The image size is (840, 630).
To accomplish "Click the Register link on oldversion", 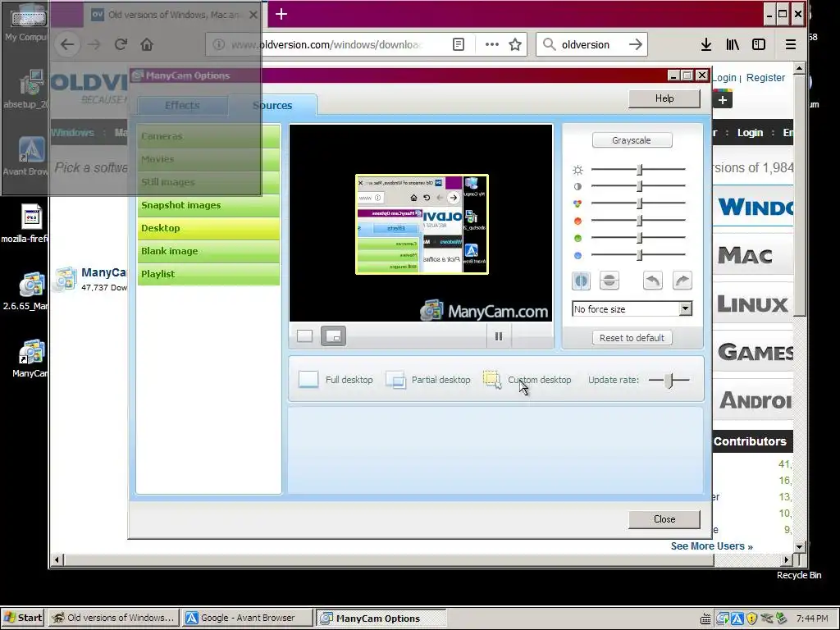I will point(765,78).
